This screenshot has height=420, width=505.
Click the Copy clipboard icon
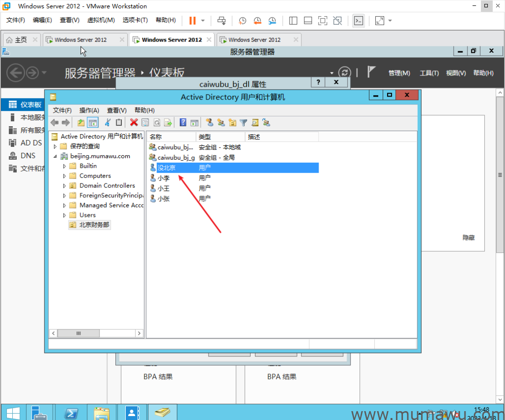(x=119, y=123)
